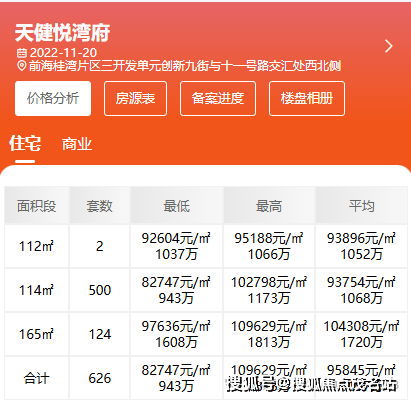
Task: Click the 天健悦湾府 project title
Action: tap(62, 33)
